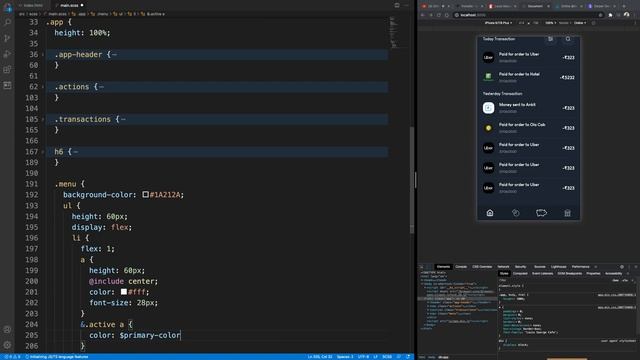
Task: Open Run and Debug view
Action: click(x=7, y=54)
